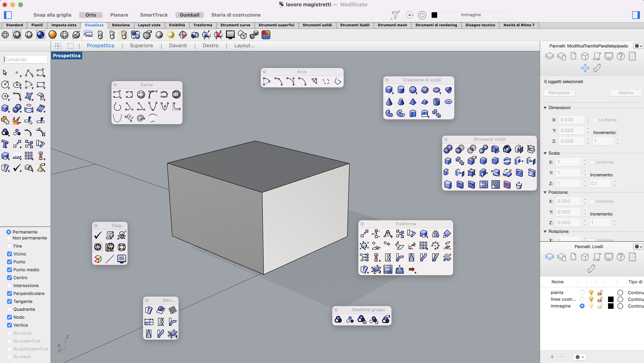The height and width of the screenshot is (363, 644).
Task: Collapse the Scala section triangle
Action: pos(545,153)
